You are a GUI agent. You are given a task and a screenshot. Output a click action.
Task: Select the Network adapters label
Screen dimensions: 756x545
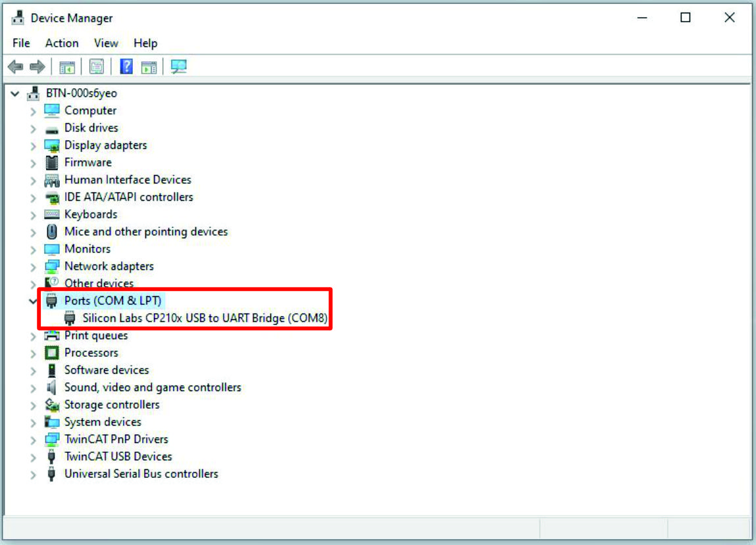(x=109, y=266)
